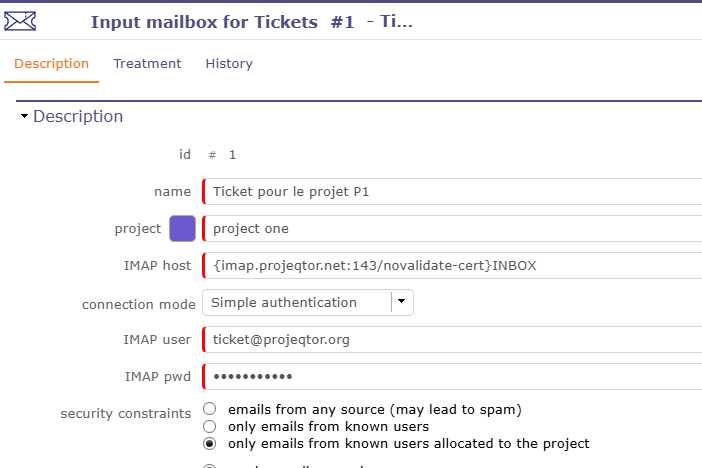Choose 'known users allocated to the project' radio
The image size is (702, 468).
(209, 443)
